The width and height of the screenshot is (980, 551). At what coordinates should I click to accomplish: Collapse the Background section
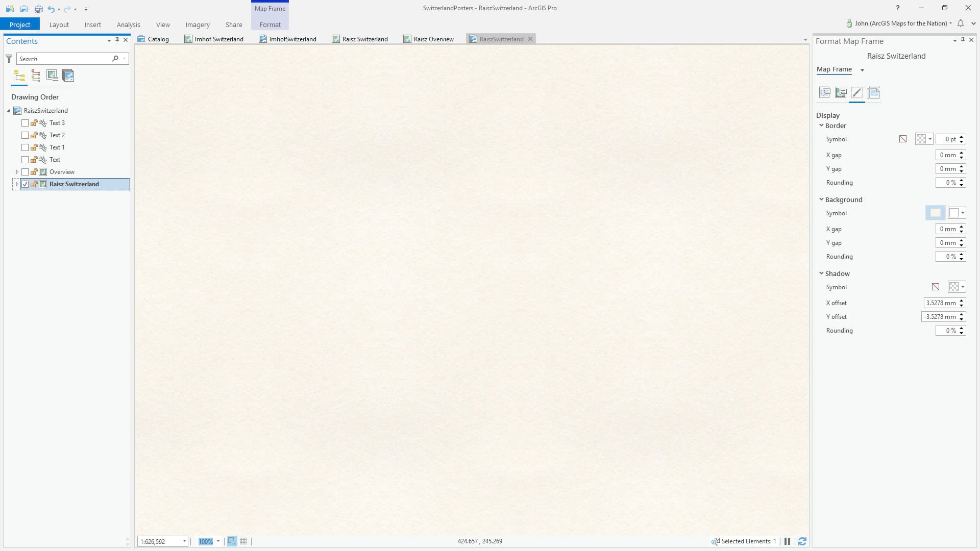click(821, 199)
